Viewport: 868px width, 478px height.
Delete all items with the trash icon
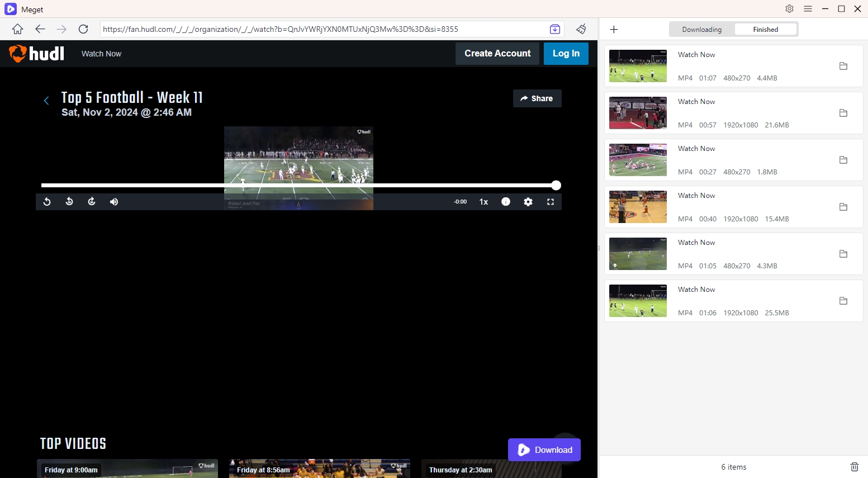click(854, 467)
